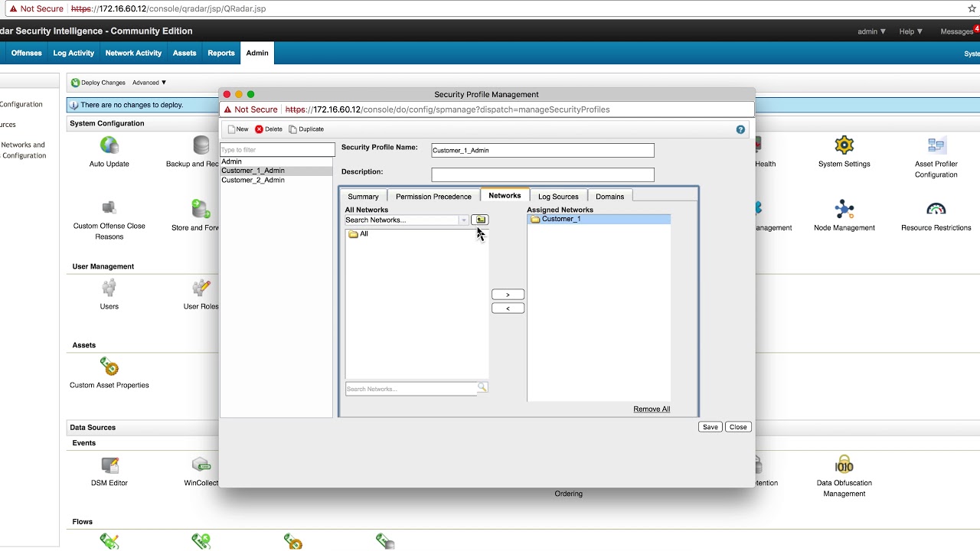The image size is (980, 551).
Task: Click the search magnifier in Networks box
Action: tap(482, 388)
